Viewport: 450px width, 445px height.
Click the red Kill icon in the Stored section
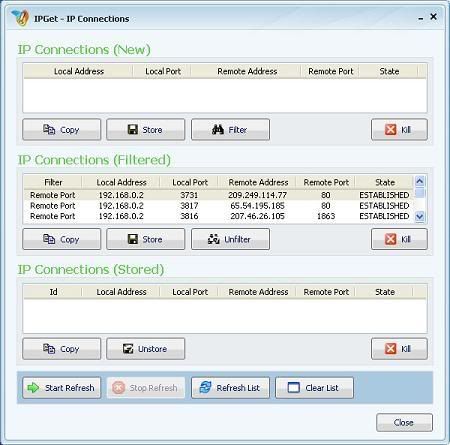click(391, 349)
